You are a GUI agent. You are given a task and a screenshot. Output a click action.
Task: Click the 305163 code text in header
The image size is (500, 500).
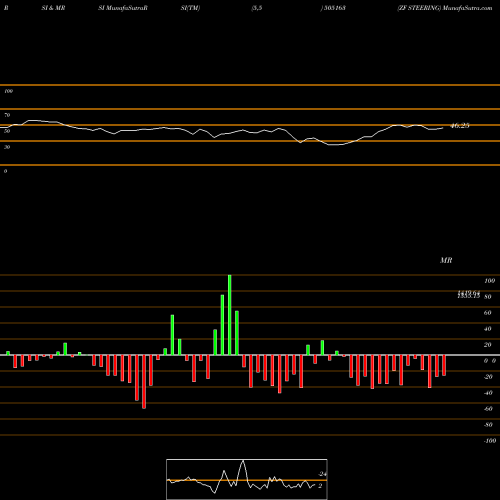[334, 8]
